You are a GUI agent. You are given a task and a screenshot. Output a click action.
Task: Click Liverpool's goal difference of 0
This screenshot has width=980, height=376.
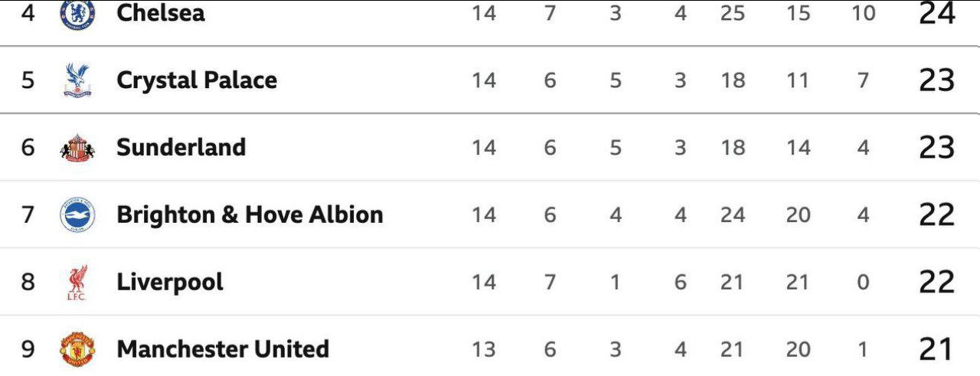(x=863, y=283)
